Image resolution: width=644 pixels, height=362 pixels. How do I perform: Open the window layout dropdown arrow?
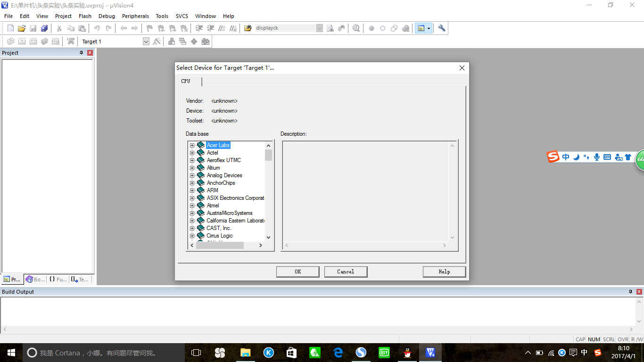pos(429,28)
